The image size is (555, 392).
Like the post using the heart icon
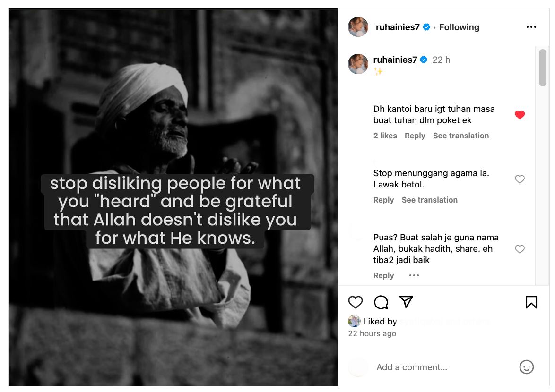pyautogui.click(x=356, y=302)
